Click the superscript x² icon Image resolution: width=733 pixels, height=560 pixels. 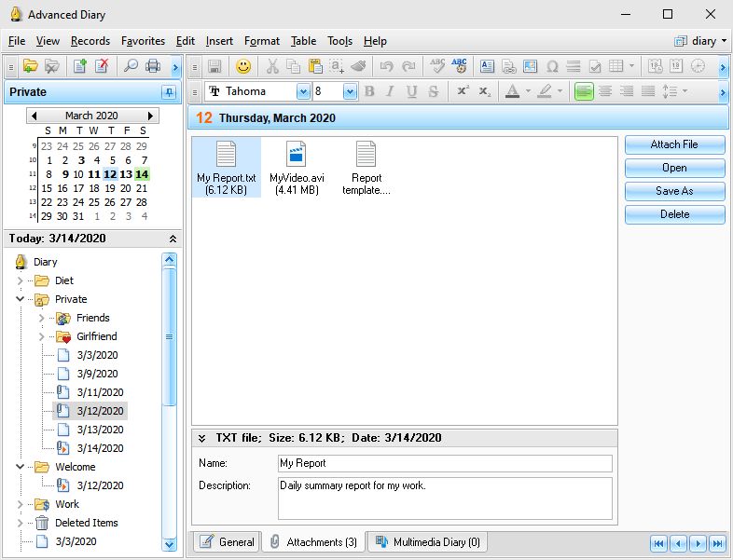tap(463, 91)
